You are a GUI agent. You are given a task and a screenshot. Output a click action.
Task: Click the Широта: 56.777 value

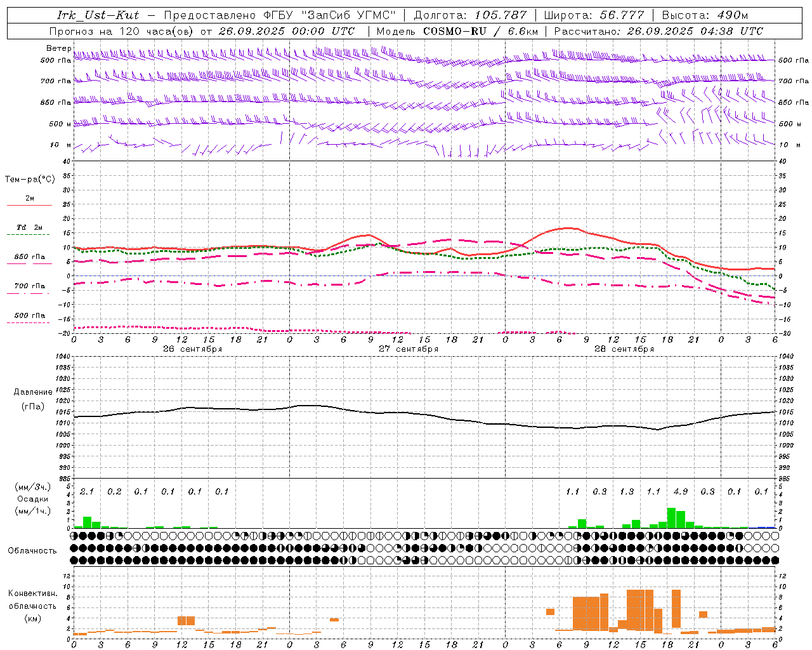tap(594, 15)
